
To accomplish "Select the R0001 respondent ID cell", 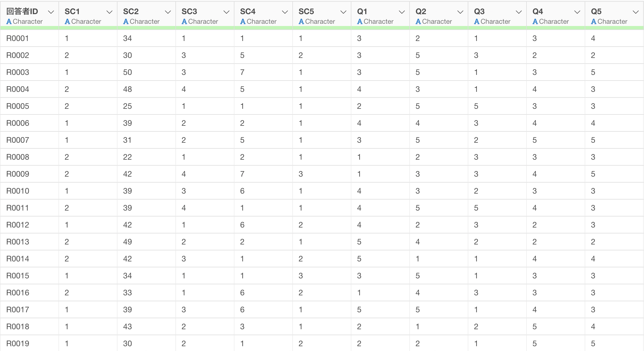I will 18,38.
